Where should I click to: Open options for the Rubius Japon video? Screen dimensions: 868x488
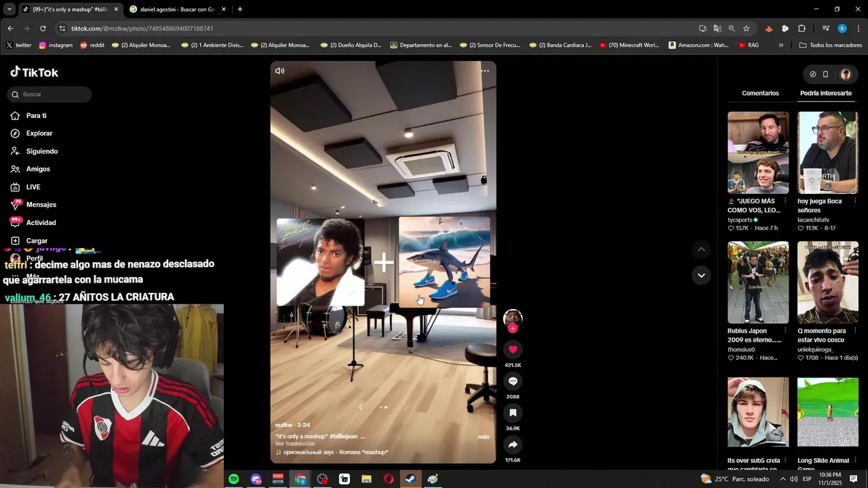(x=785, y=331)
